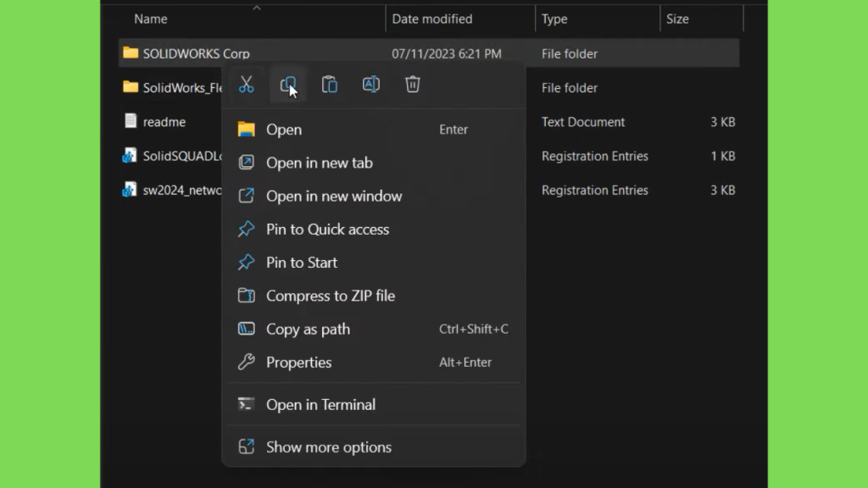Click the Open in new tab icon
This screenshot has width=868, height=488.
[x=247, y=162]
